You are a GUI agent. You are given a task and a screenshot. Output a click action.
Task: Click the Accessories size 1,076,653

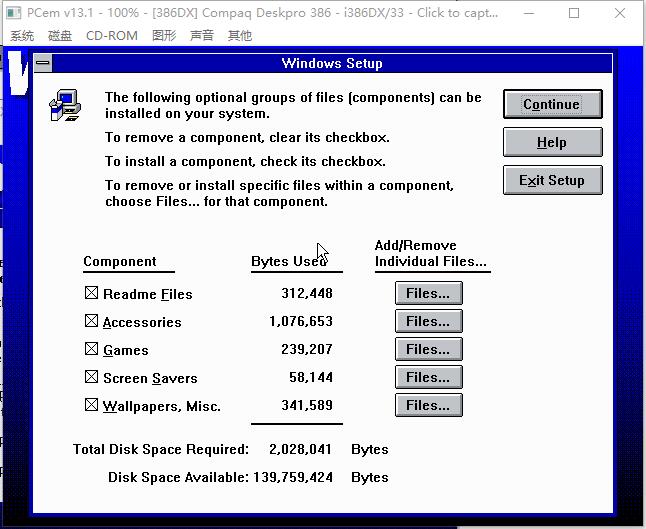pyautogui.click(x=301, y=321)
